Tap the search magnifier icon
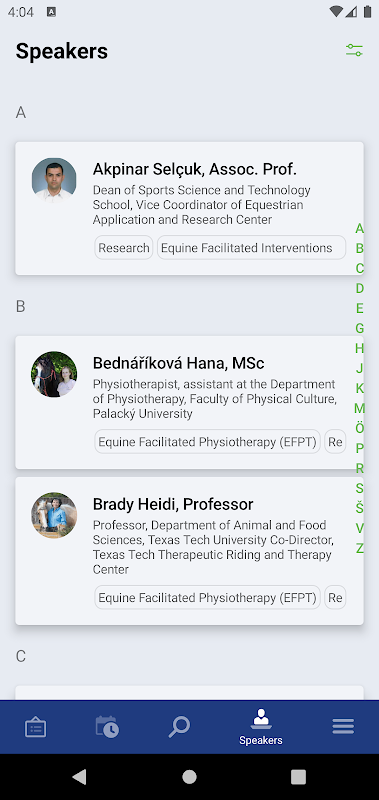This screenshot has height=800, width=379. pyautogui.click(x=179, y=727)
